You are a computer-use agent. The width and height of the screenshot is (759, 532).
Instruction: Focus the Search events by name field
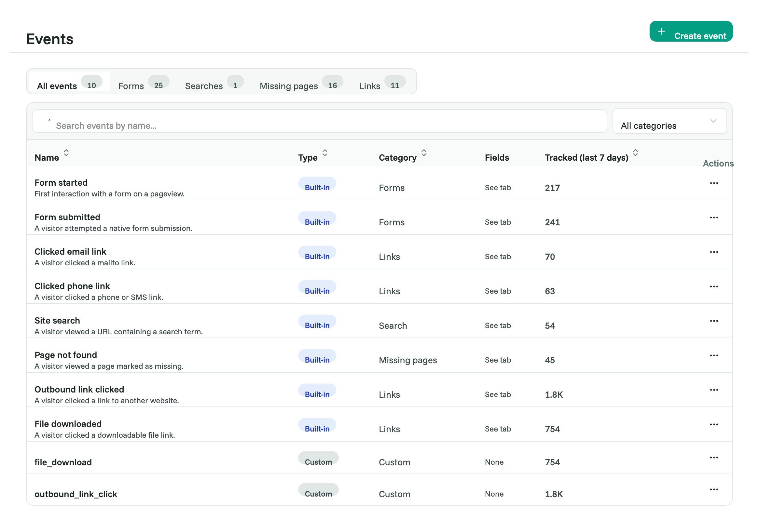pyautogui.click(x=319, y=121)
